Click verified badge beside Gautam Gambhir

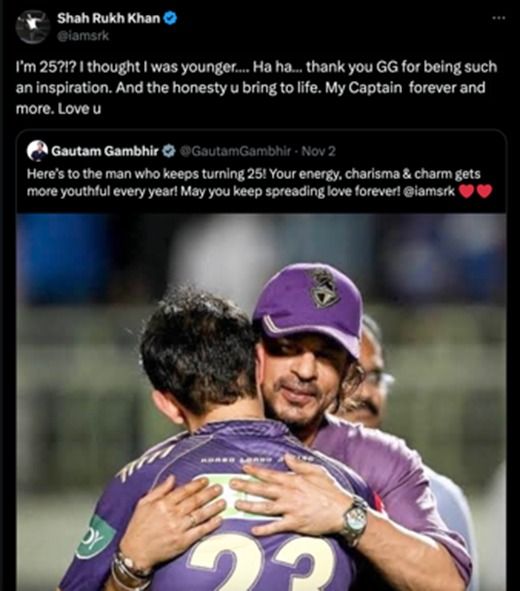click(x=168, y=151)
